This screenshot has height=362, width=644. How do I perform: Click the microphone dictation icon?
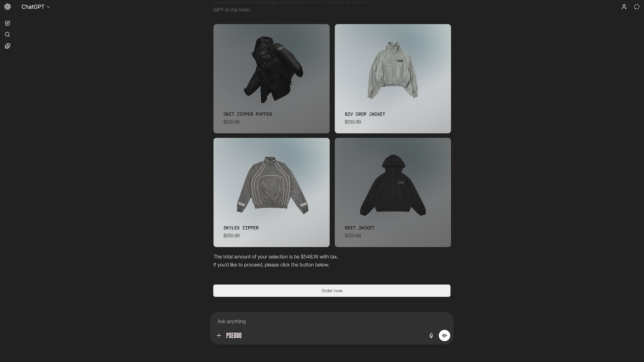pyautogui.click(x=431, y=335)
